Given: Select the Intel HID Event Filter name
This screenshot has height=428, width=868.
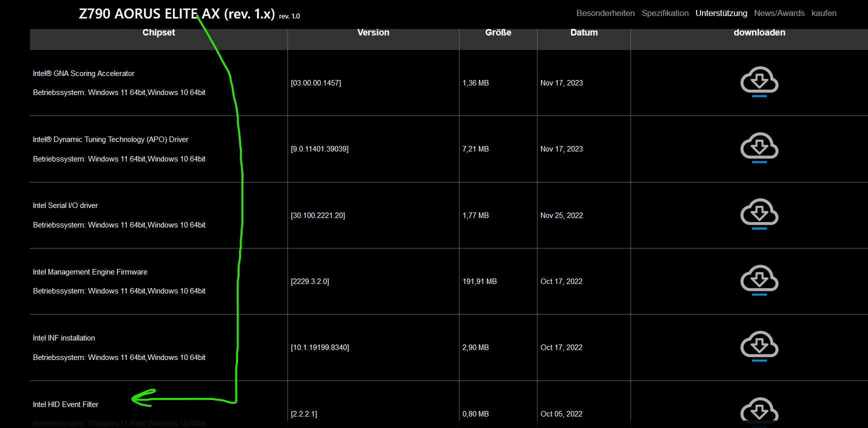Looking at the screenshot, I should [65, 404].
